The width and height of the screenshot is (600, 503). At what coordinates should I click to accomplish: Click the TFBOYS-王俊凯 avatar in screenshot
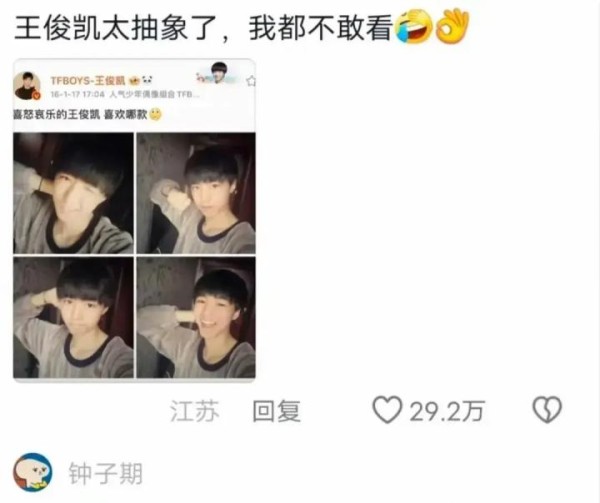click(27, 86)
